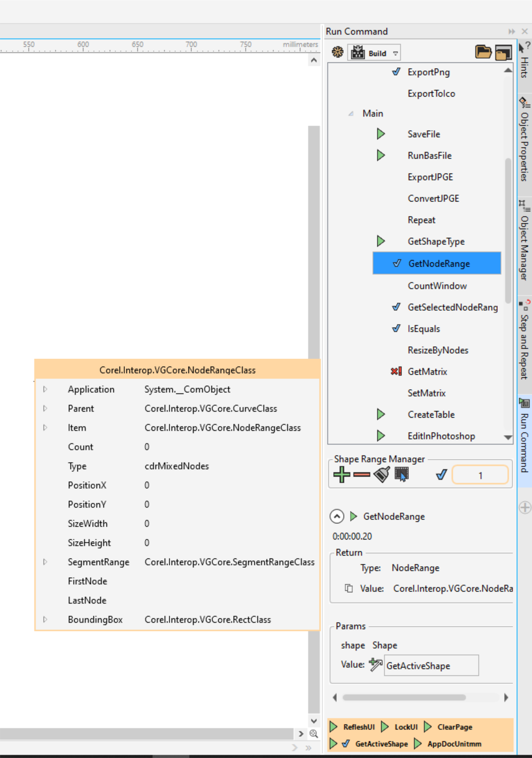Run the SaveFile command play arrow
Screen dimensions: 532x758
(x=381, y=134)
